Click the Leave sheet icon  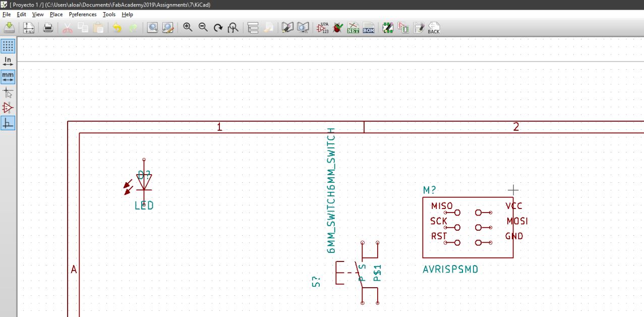tap(268, 28)
